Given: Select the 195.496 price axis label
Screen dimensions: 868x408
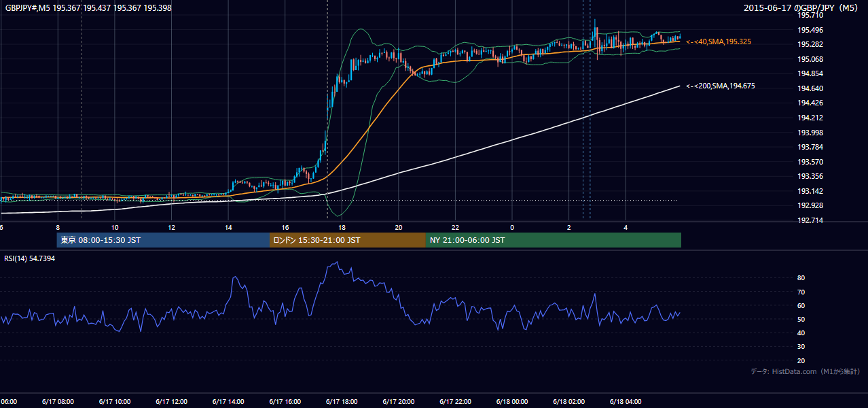Looking at the screenshot, I should click(x=810, y=30).
